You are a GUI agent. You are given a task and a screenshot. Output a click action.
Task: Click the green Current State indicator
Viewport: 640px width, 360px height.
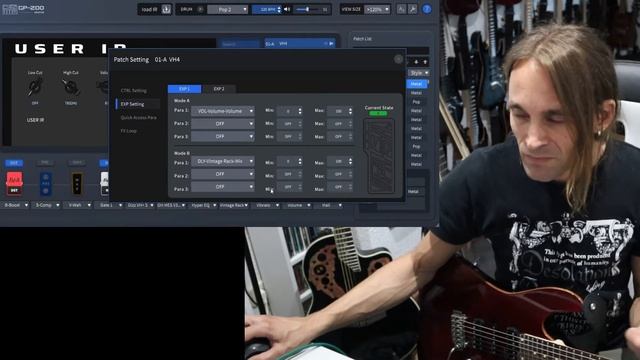378,113
